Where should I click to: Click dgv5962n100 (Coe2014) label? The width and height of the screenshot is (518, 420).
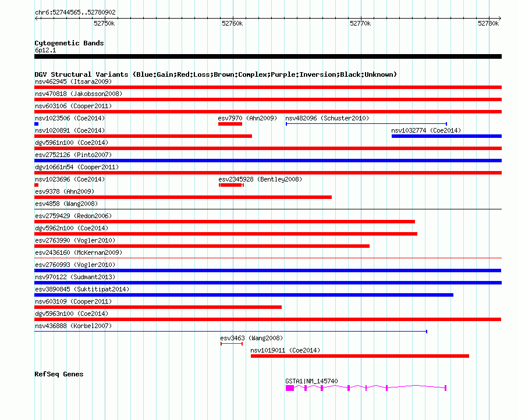click(72, 228)
